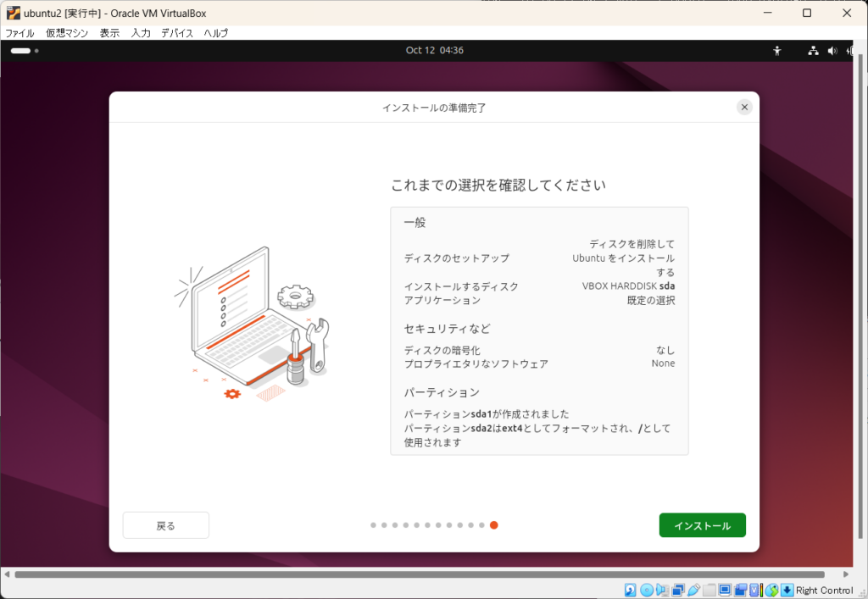Screen dimensions: 868x599
Task: Click the USB devices status icon
Action: pos(693,591)
